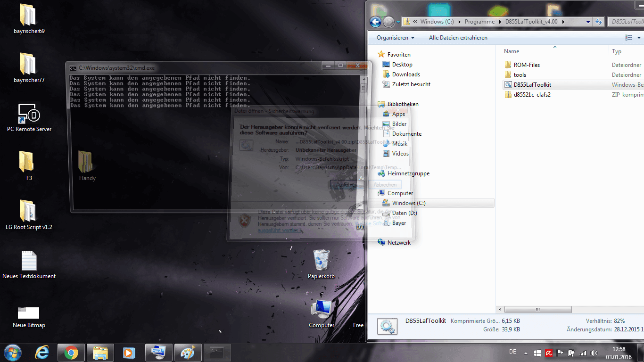Select the D855LafToolkit script file
The image size is (644, 362).
coord(532,85)
